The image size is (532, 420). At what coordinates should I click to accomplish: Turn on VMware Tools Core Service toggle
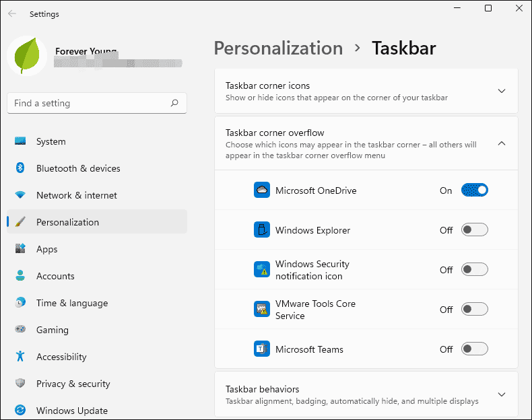coord(474,309)
